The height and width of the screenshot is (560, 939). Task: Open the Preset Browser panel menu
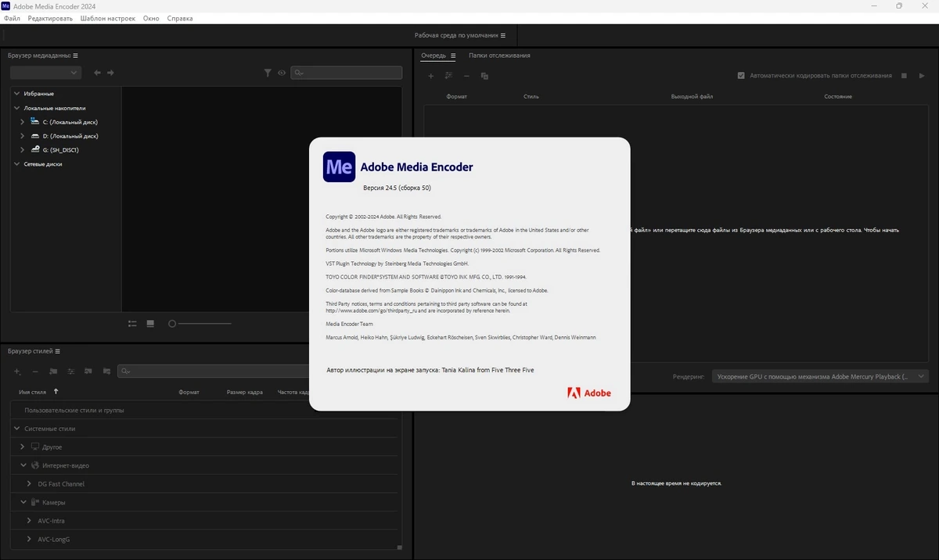coord(57,351)
